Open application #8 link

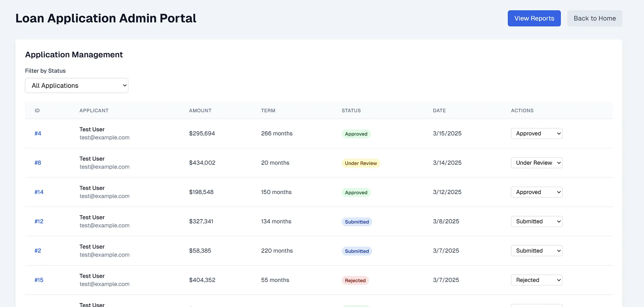coord(38,163)
